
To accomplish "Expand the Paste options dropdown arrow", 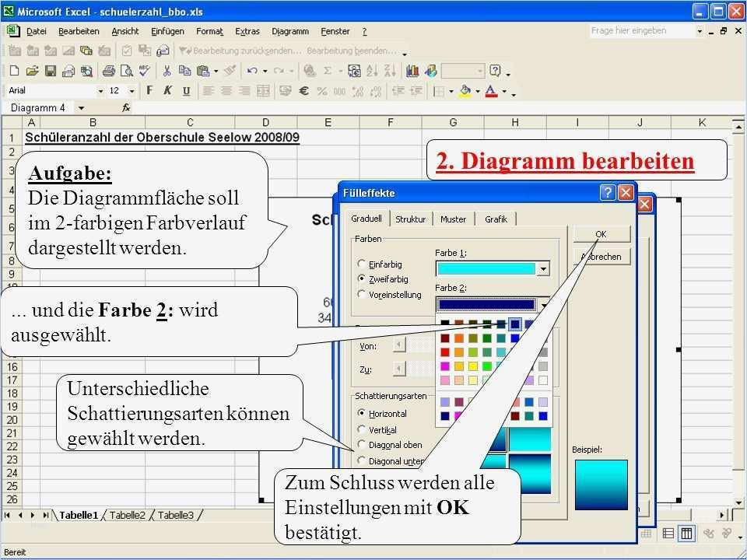I will click(216, 71).
